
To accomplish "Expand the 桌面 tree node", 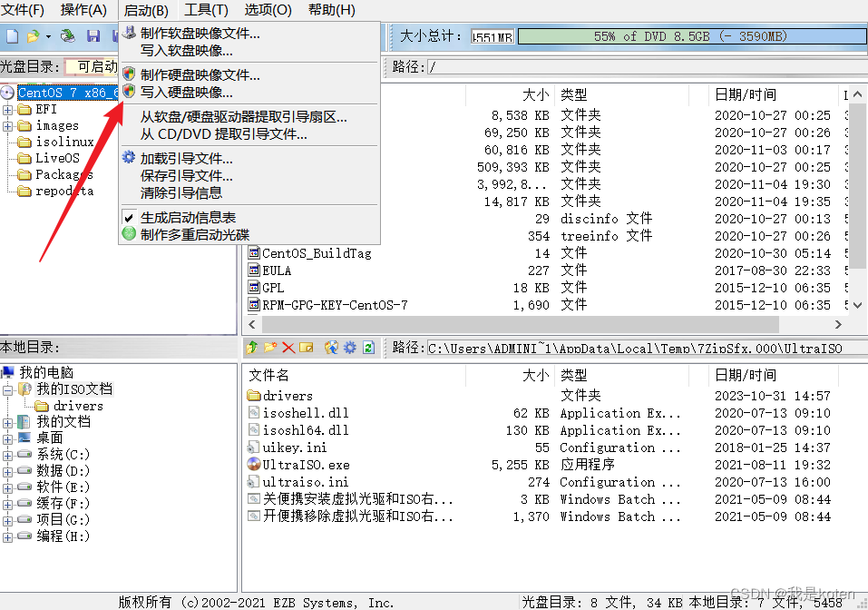I will click(8, 439).
